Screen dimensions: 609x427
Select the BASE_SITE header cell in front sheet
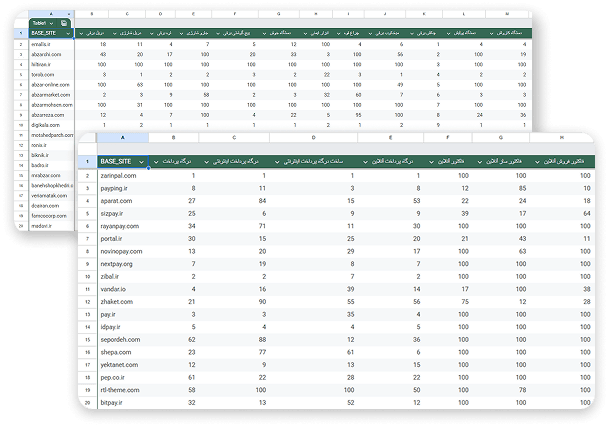(x=123, y=162)
